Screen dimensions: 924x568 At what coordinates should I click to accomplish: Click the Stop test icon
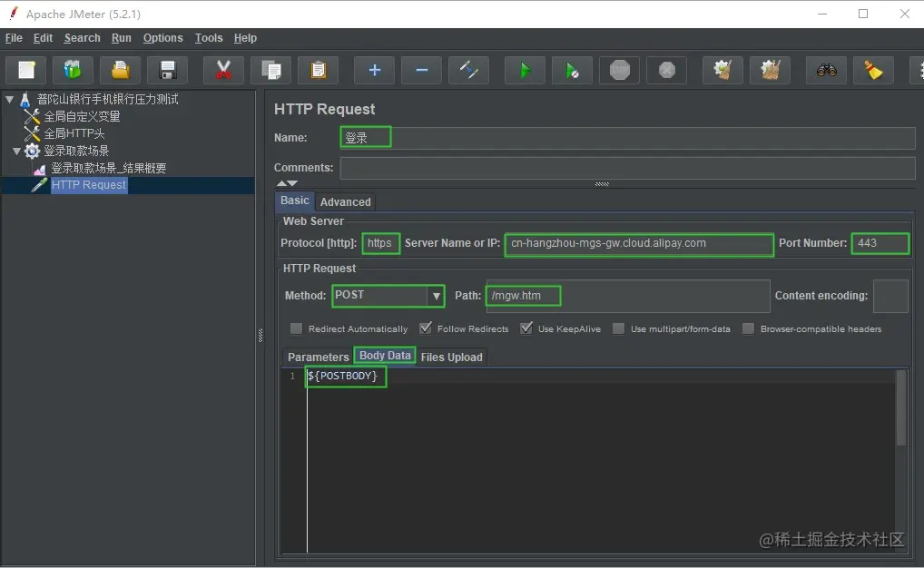(x=619, y=70)
